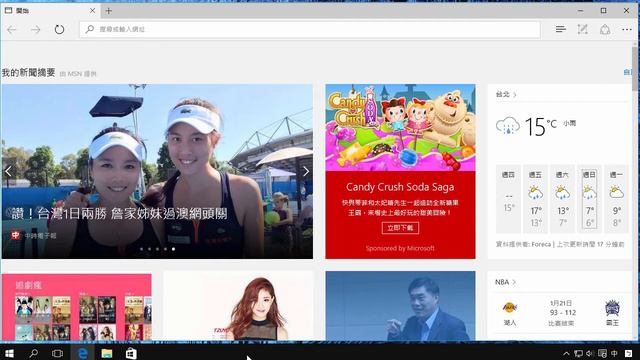Select the fifth carousel dot indicator
The image size is (640, 360).
[173, 249]
